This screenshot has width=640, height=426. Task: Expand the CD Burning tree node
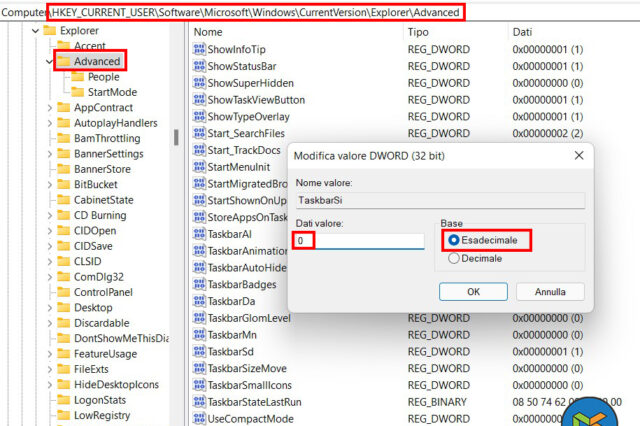click(x=49, y=215)
